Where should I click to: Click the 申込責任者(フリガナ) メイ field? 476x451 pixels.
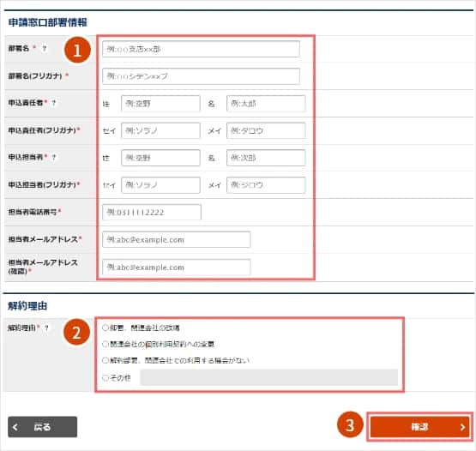click(x=266, y=130)
